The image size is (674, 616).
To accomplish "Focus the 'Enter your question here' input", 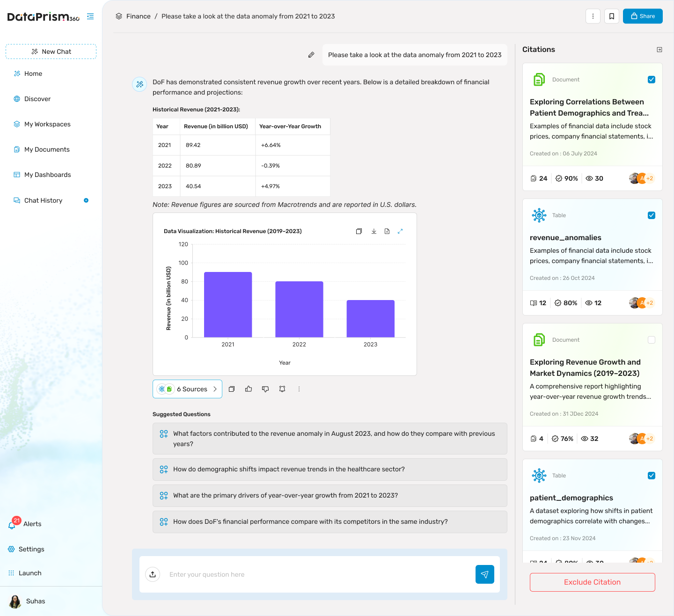I will [x=318, y=574].
